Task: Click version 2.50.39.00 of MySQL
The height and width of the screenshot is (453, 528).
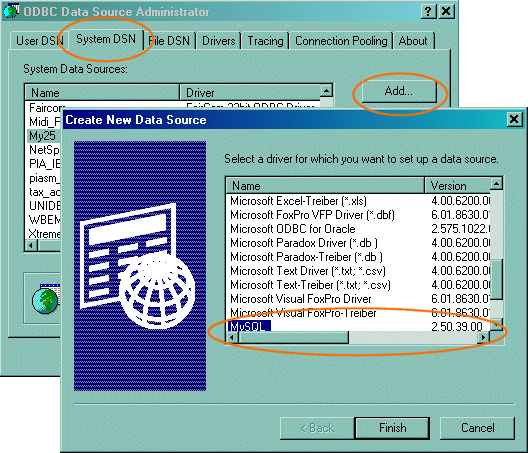Action: click(457, 326)
